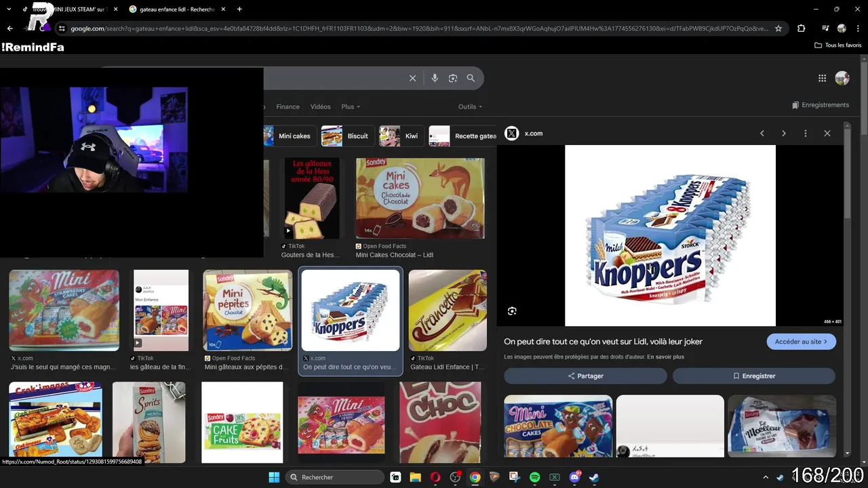Viewport: 868px width, 488px height.
Task: Open Discord from the taskbar
Action: [x=574, y=477]
